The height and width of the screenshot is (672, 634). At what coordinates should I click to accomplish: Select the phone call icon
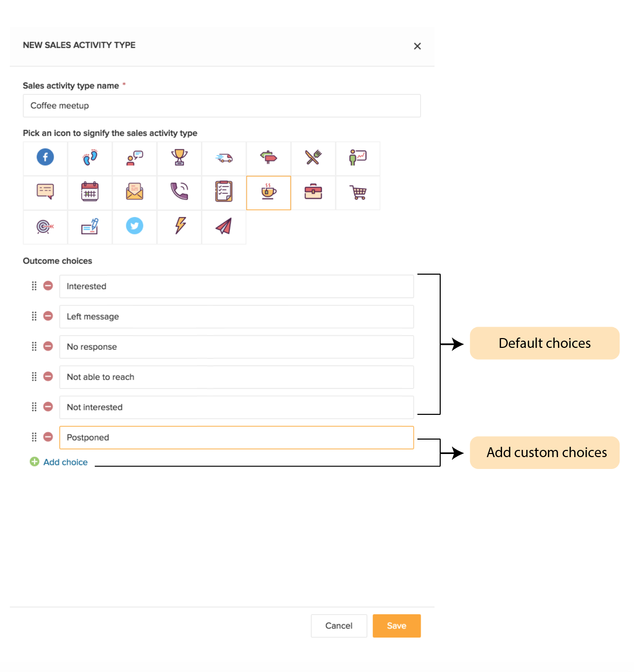(x=179, y=192)
